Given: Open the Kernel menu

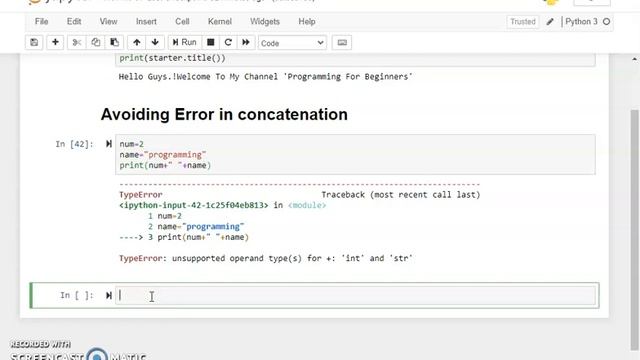Looking at the screenshot, I should [x=220, y=22].
